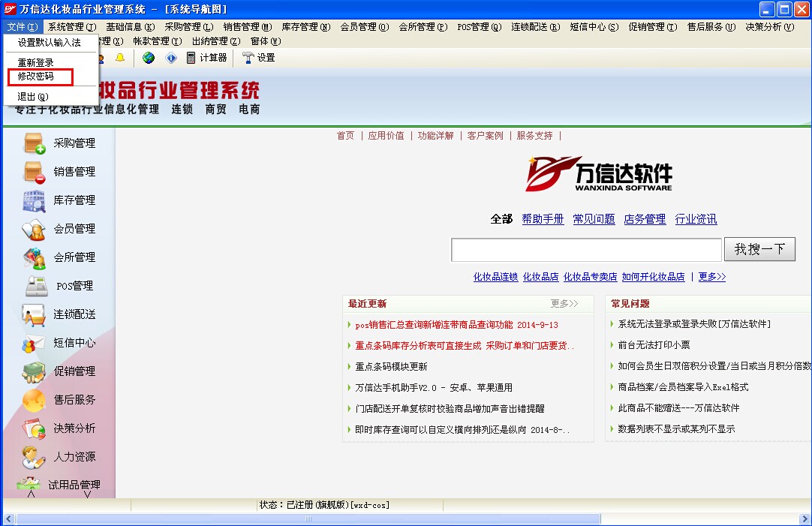
Task: Open the 决策分析 menu bar dropdown
Action: pos(768,27)
